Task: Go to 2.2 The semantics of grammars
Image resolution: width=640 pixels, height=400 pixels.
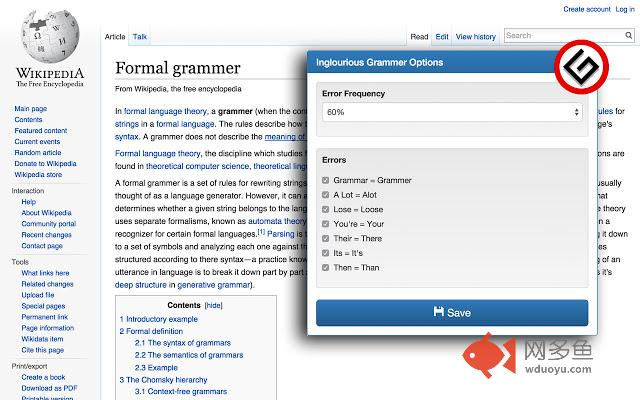Action: pos(189,356)
